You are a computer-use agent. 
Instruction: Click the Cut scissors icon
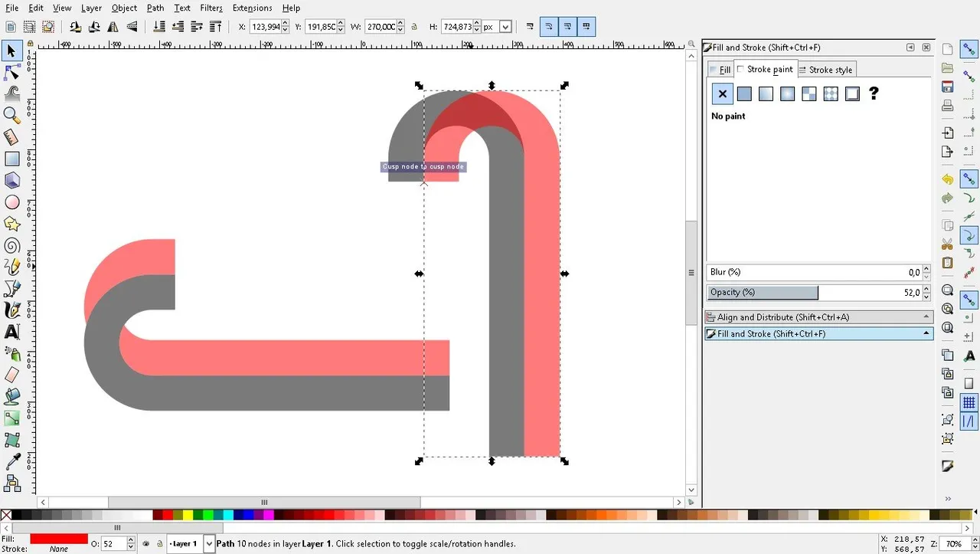[x=948, y=244]
